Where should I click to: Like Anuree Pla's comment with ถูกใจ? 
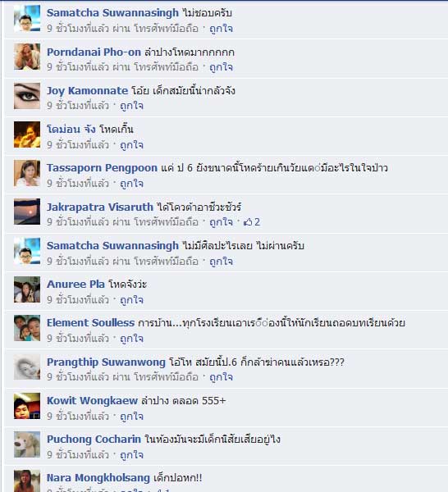point(132,300)
